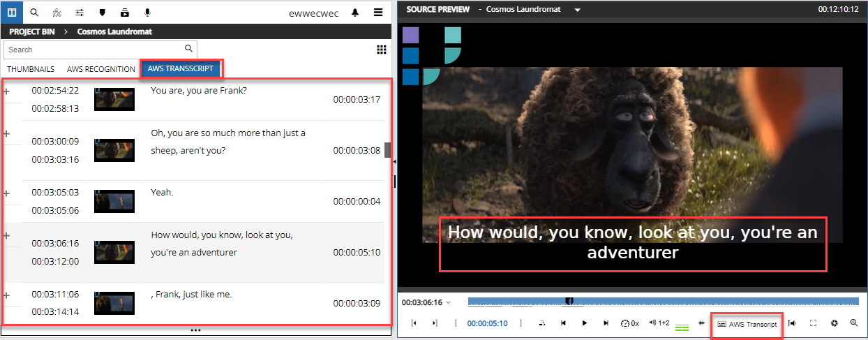Toggle the playback speed 0x control
This screenshot has width=868, height=340.
(x=630, y=323)
